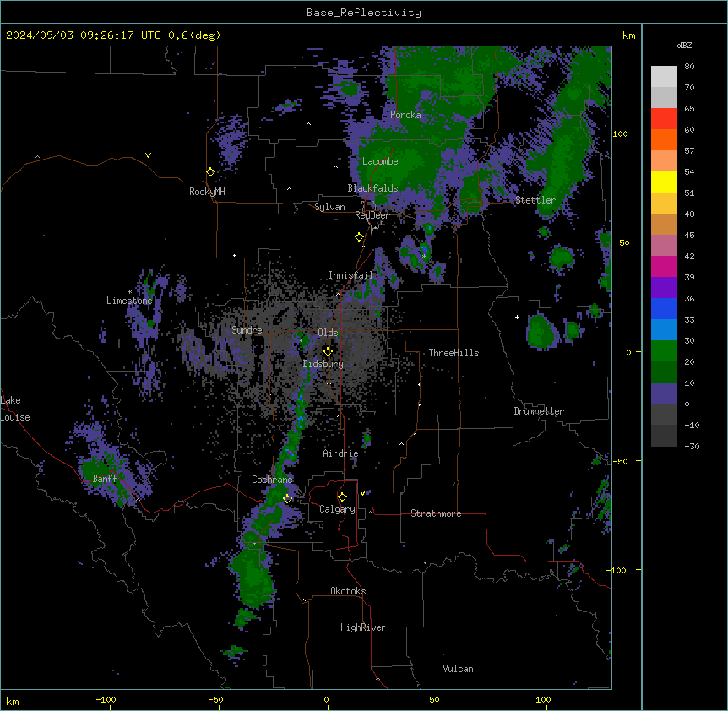The image size is (728, 711).
Task: Click the -30 value on the dBZ legend
Action: (x=692, y=446)
